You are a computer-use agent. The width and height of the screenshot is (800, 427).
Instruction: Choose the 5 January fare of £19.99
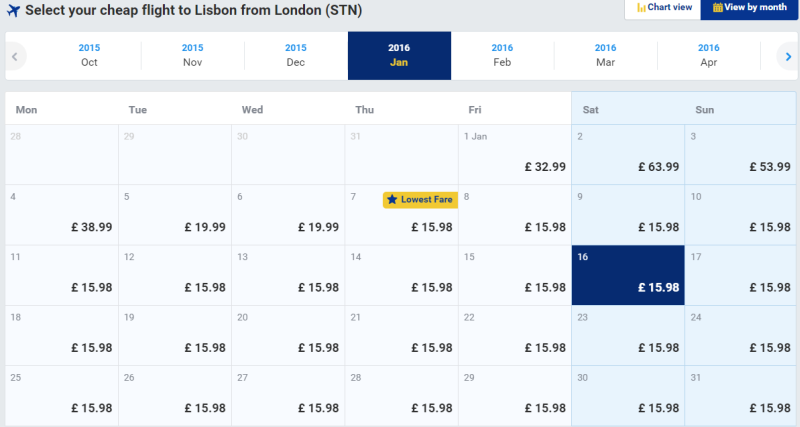click(x=175, y=215)
